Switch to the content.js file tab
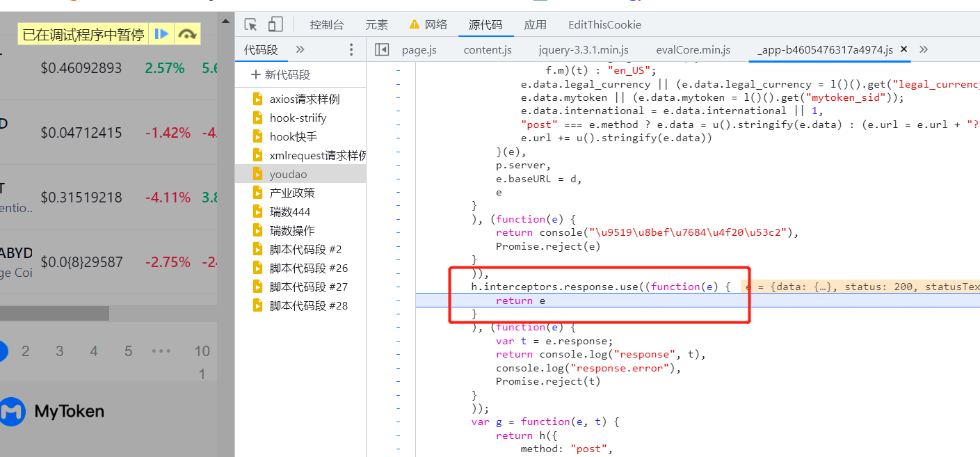 click(x=488, y=49)
